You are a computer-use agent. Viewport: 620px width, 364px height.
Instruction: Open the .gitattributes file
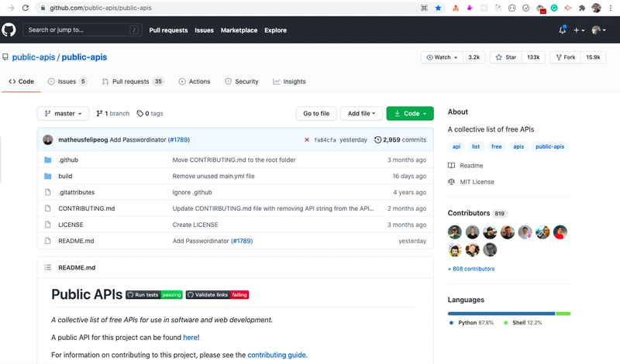pos(76,193)
